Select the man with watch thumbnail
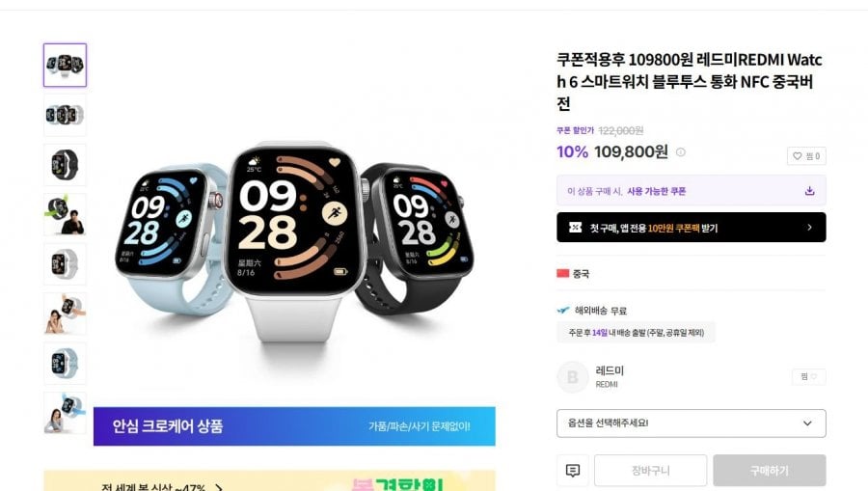This screenshot has width=868, height=491. coord(65,214)
